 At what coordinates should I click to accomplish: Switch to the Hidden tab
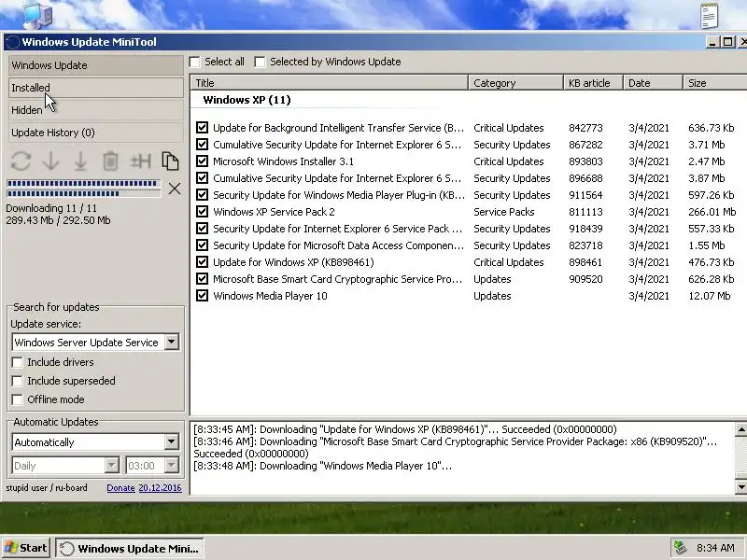coord(96,110)
